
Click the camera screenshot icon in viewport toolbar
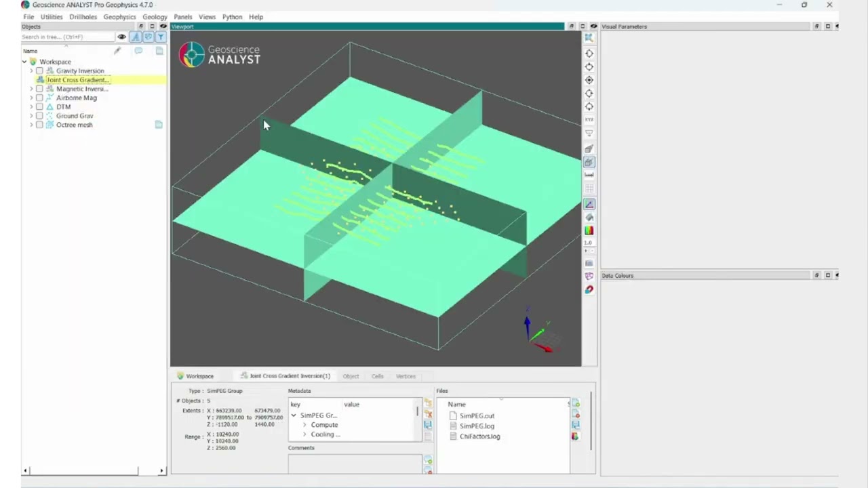[x=589, y=263]
